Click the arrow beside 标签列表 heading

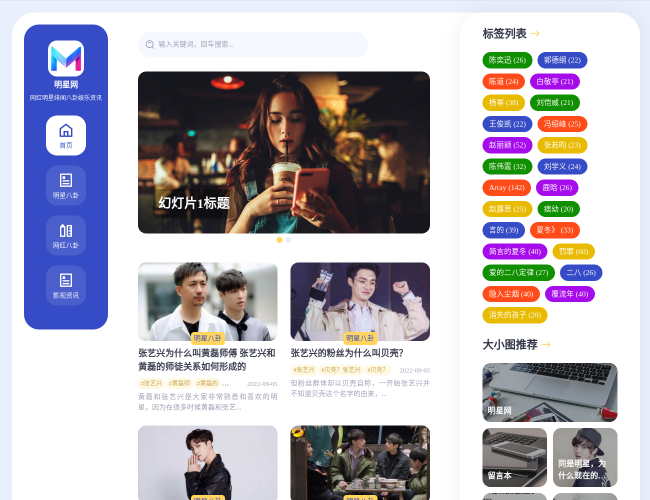click(x=536, y=33)
